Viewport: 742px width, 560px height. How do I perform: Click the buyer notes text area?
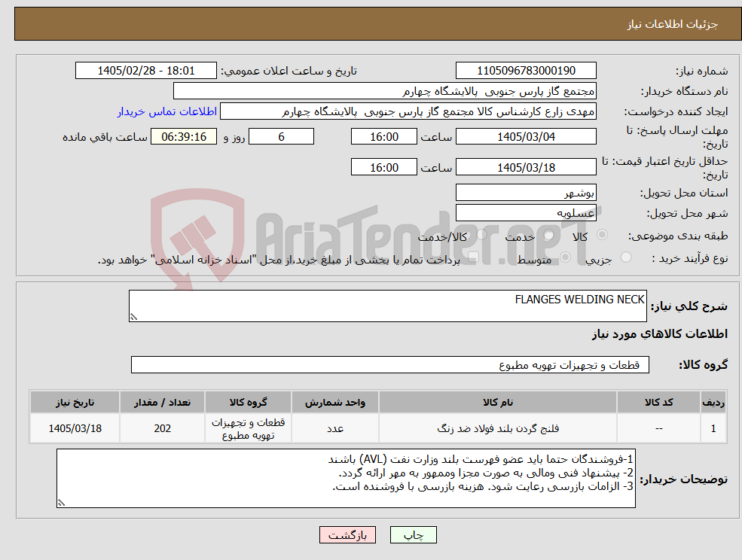point(346,479)
